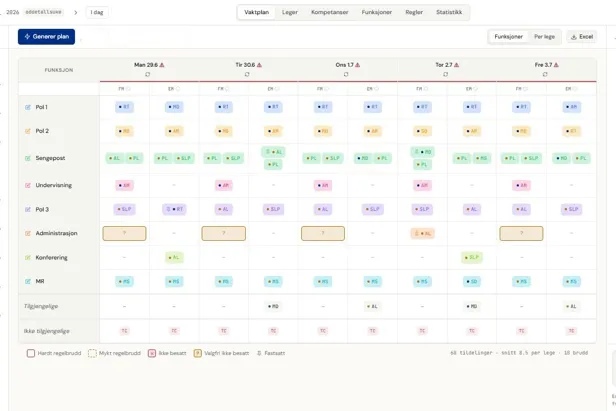Go to next week with the chevron arrow
Image resolution: width=616 pixels, height=411 pixels.
(75, 13)
